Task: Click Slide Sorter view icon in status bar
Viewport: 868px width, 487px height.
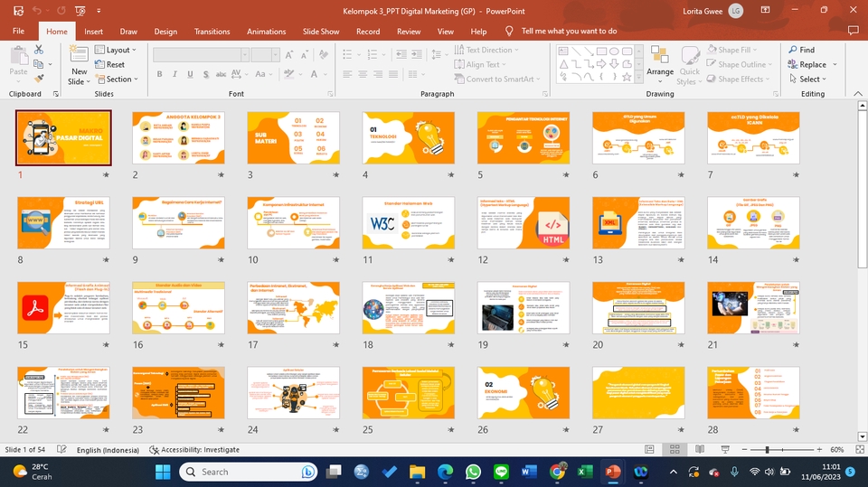Action: click(x=675, y=449)
